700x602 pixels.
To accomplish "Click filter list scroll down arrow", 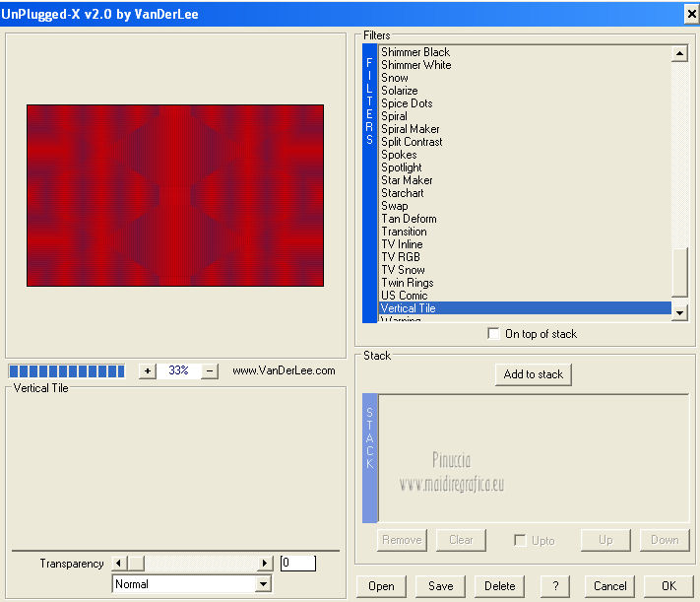I will tap(679, 313).
